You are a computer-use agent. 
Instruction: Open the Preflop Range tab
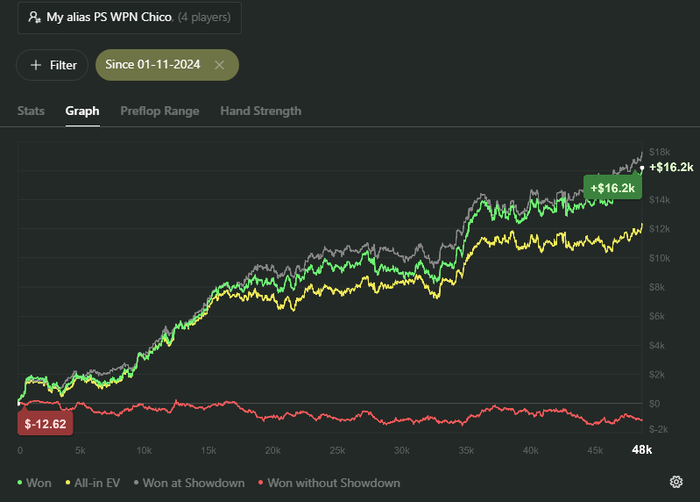click(160, 111)
